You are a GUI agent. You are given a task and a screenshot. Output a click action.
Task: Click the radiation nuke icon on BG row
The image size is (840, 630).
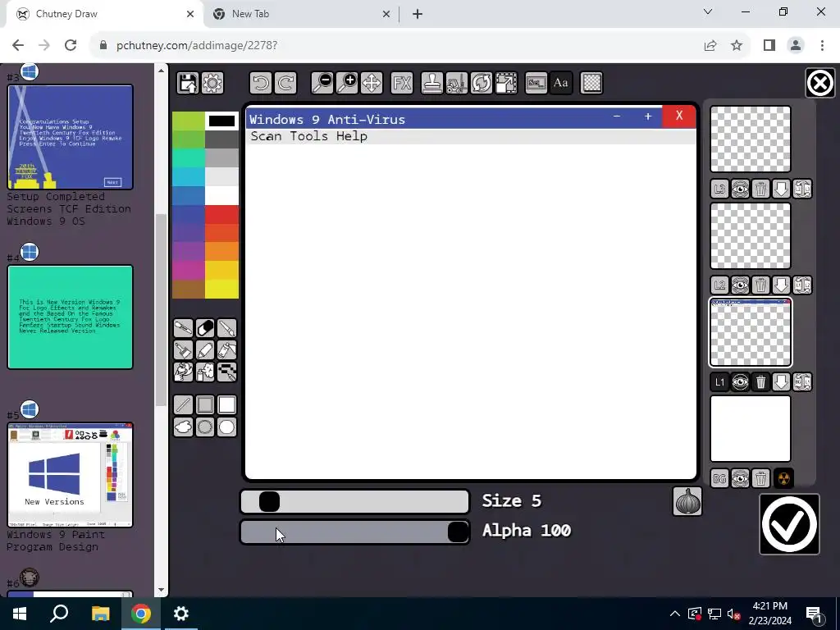[x=783, y=478]
